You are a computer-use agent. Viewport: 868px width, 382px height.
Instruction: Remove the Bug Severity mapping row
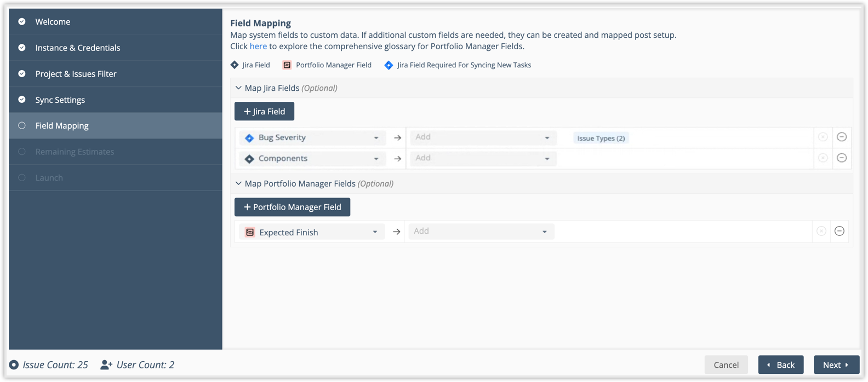pos(842,137)
